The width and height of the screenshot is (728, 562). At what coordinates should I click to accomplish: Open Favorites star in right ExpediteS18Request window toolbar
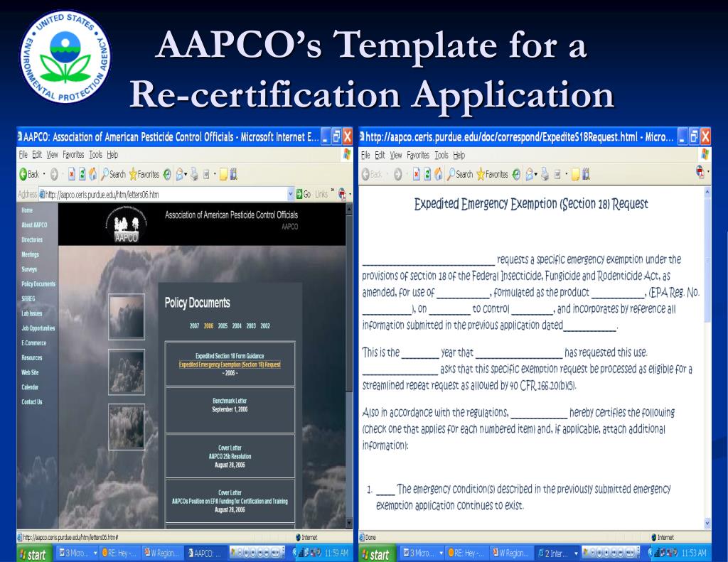click(x=492, y=175)
